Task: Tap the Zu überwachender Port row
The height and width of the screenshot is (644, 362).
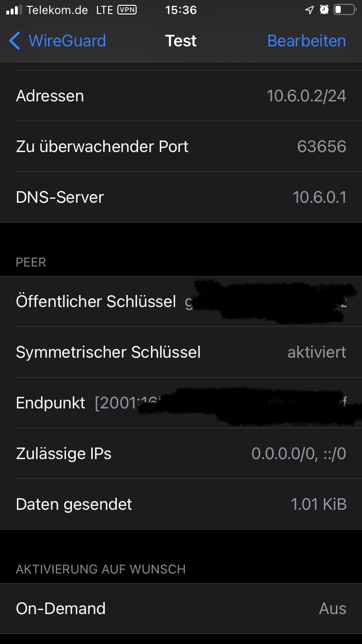Action: (181, 146)
